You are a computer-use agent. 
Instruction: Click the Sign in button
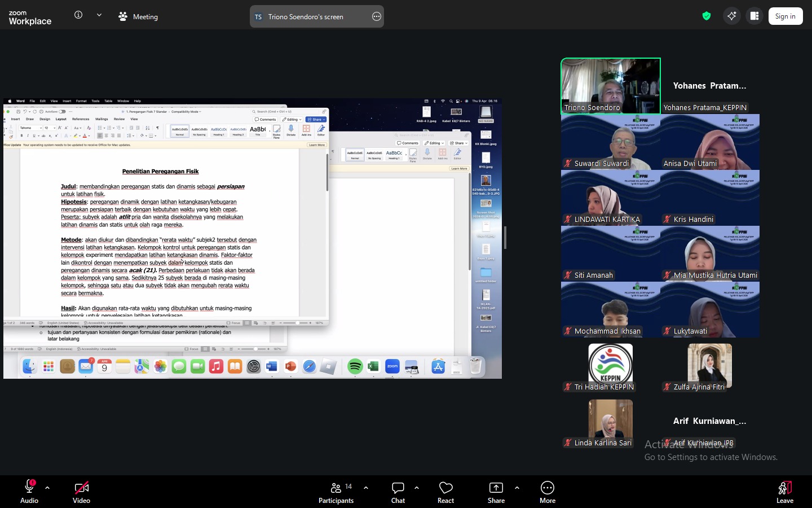[785, 16]
